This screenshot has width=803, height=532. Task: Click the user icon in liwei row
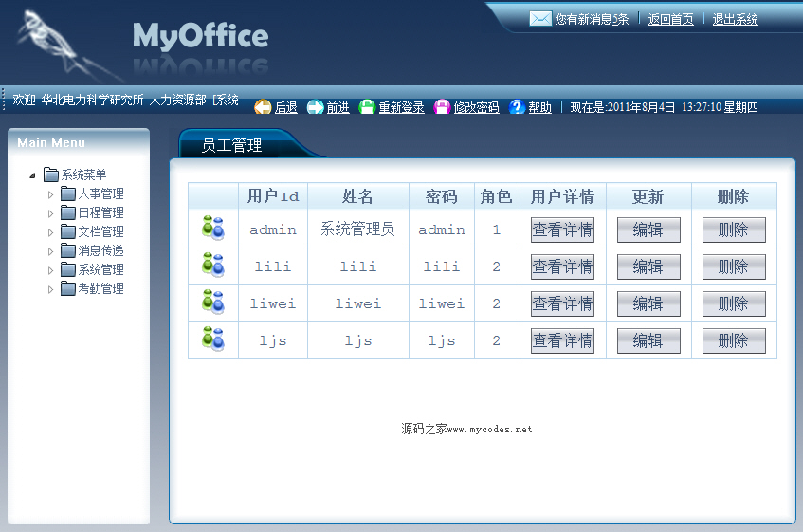click(213, 303)
